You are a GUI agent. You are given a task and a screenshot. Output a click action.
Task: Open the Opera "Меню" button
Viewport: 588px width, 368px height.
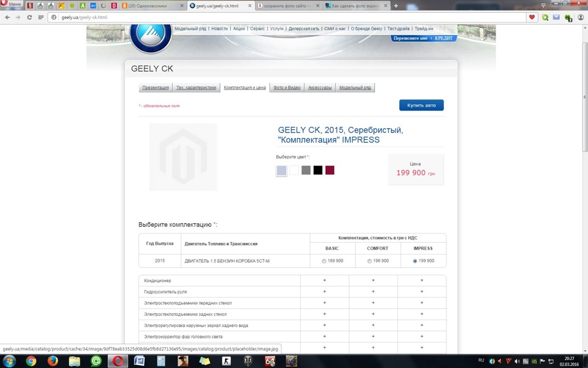(x=12, y=4)
